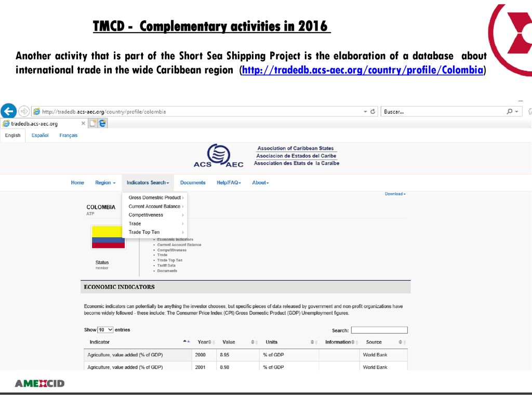
Task: Jump to Tariff Data section link
Action: [166, 265]
